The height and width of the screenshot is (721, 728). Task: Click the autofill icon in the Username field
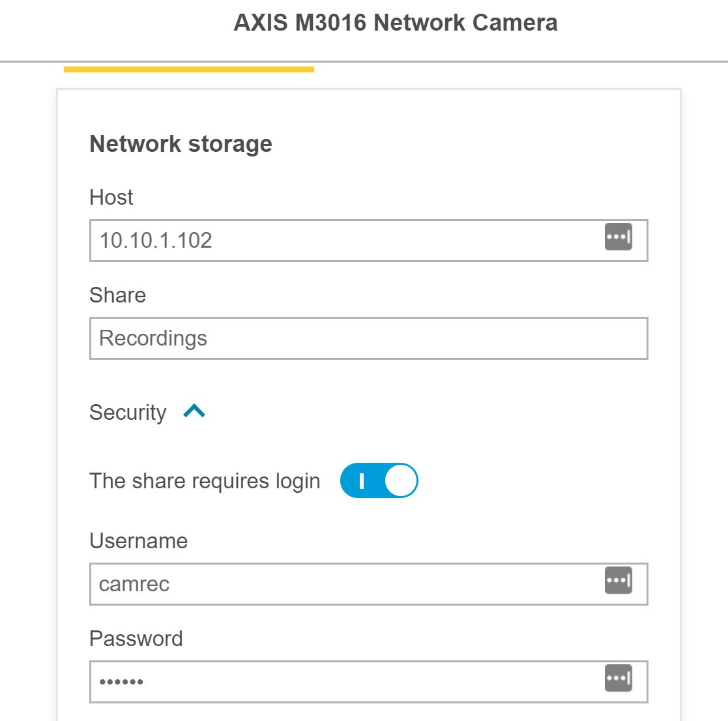(x=618, y=580)
